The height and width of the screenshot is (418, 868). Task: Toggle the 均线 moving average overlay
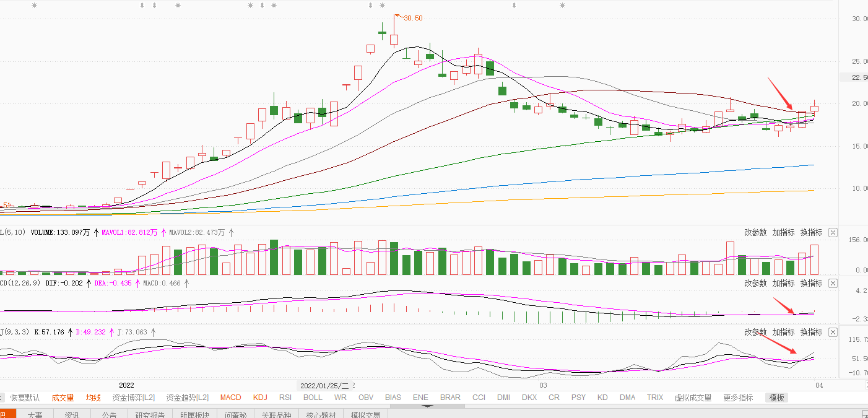click(93, 398)
